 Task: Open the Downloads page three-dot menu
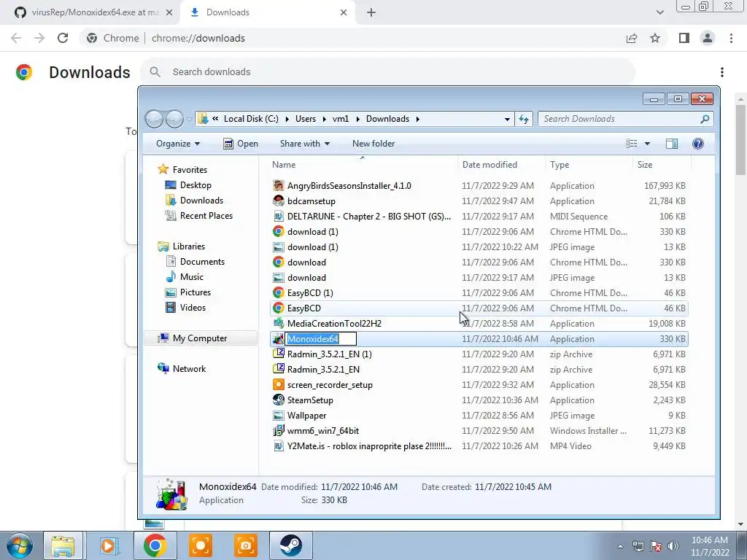[x=722, y=72]
